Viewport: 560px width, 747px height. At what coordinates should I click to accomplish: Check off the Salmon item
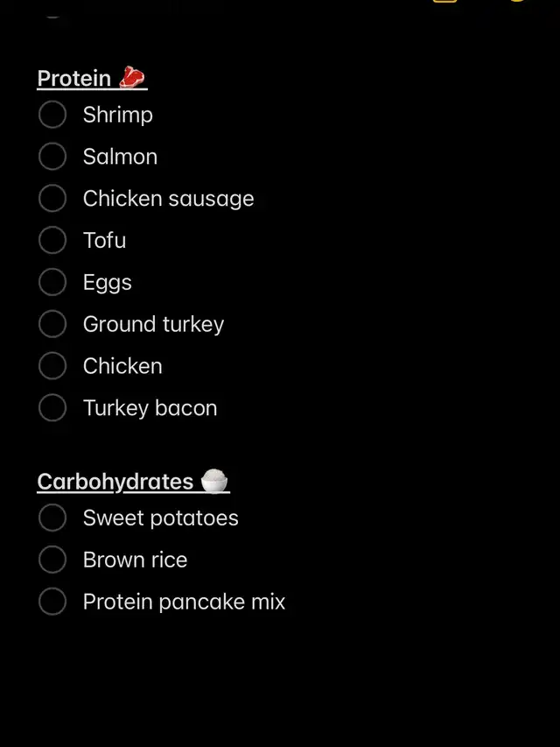(x=52, y=156)
